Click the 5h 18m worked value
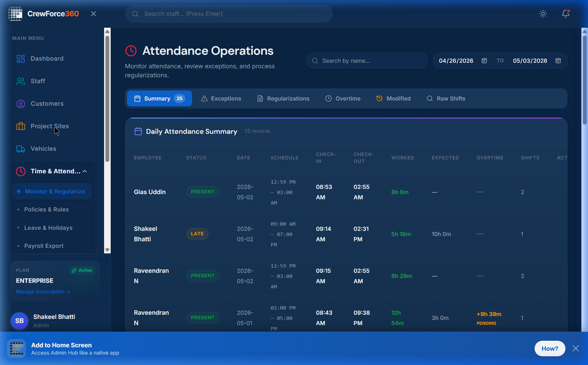 (401, 234)
